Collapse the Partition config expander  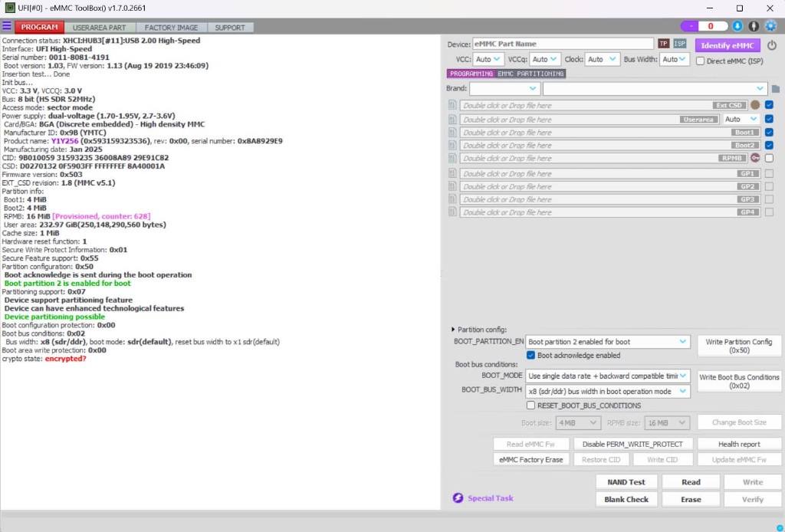[453, 330]
